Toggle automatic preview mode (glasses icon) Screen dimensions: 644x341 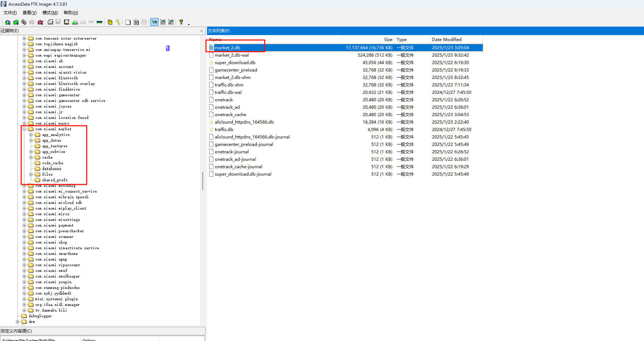tap(154, 22)
